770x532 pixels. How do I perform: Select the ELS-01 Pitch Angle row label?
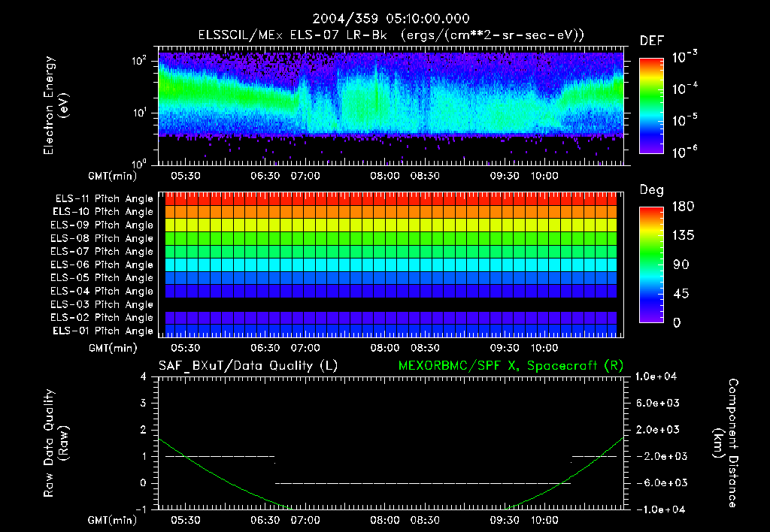pos(102,331)
